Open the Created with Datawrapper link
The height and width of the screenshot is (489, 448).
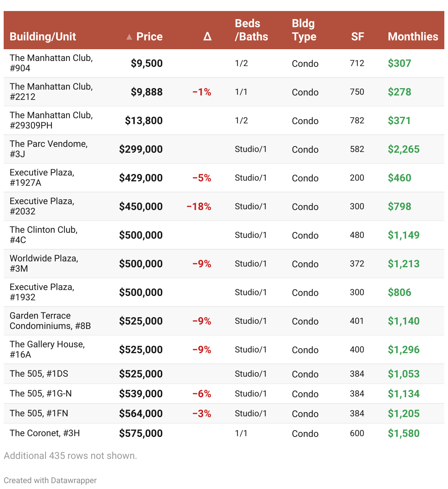[x=50, y=480]
